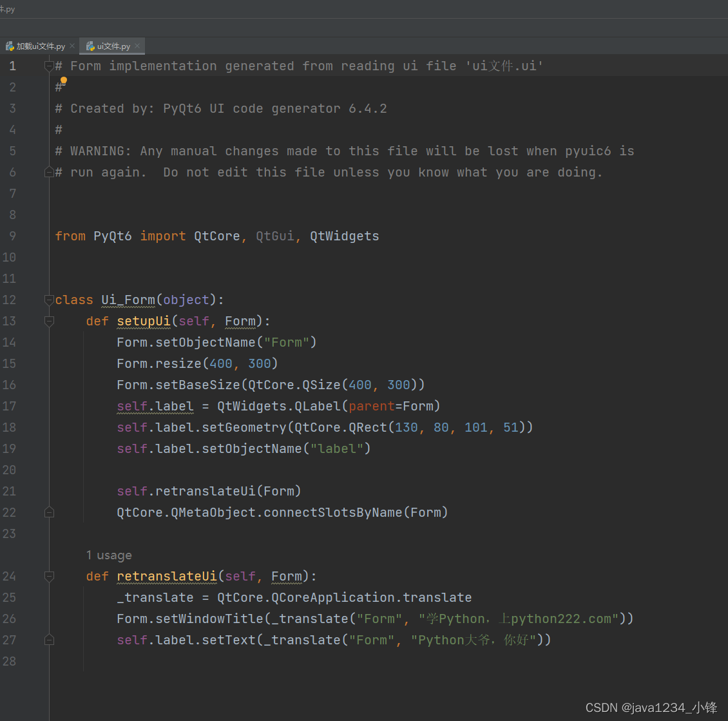Screen dimensions: 728x721
Task: Place cursor on class name Ui_Form
Action: (128, 300)
